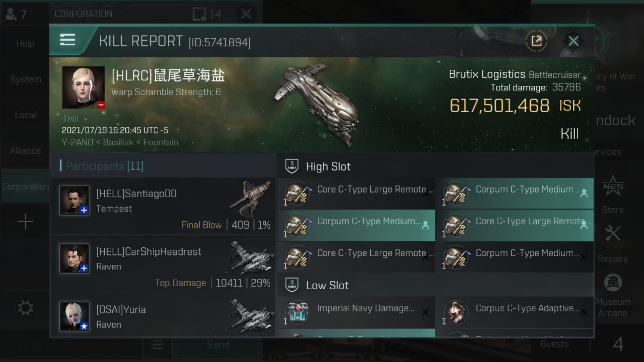
Task: Click the Low Slot section icon
Action: [292, 285]
